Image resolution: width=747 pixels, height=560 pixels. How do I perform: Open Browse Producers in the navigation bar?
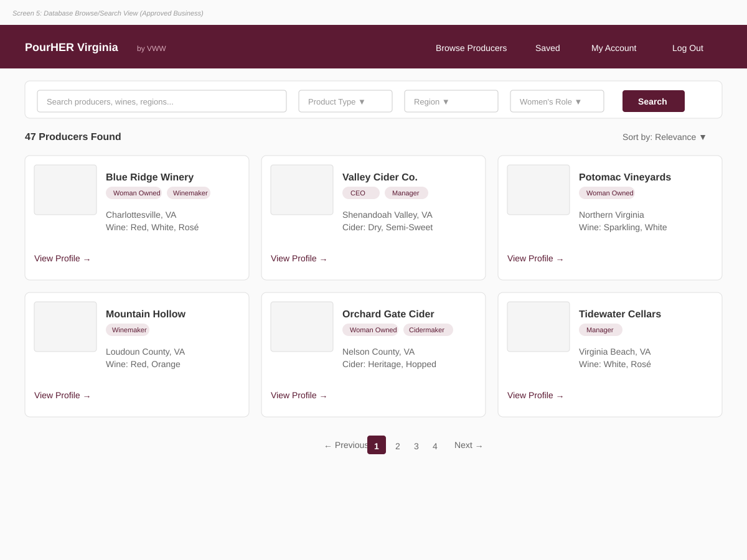point(471,48)
